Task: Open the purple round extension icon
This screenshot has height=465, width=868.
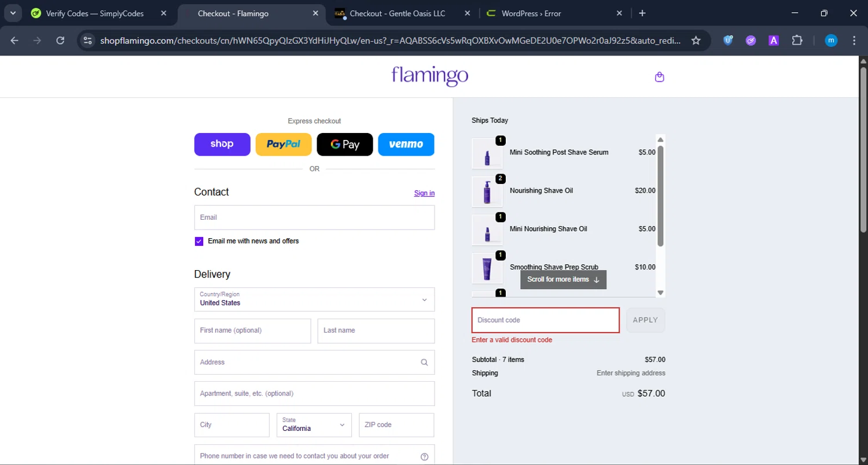Action: pos(751,40)
